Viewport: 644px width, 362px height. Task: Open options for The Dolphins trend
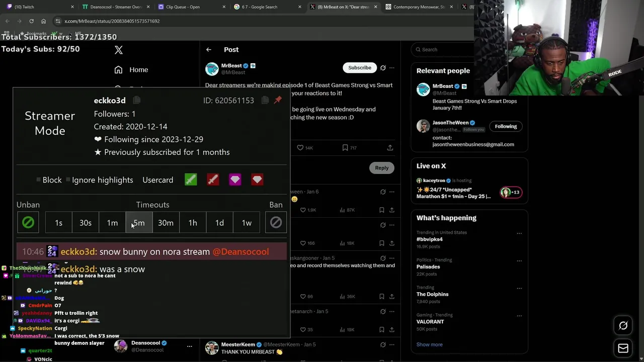[x=519, y=289]
